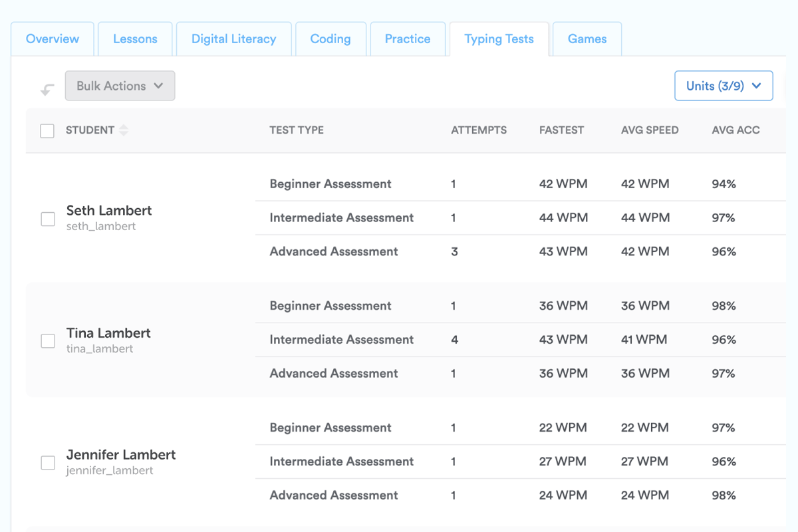Click the Typing Tests tab
Screen dimensions: 798x532
click(x=499, y=39)
